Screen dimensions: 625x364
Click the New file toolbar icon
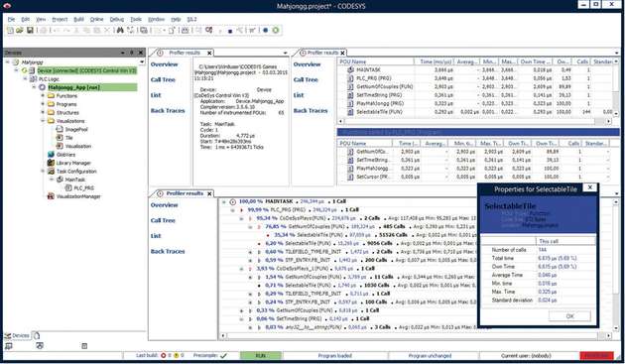tap(10, 31)
